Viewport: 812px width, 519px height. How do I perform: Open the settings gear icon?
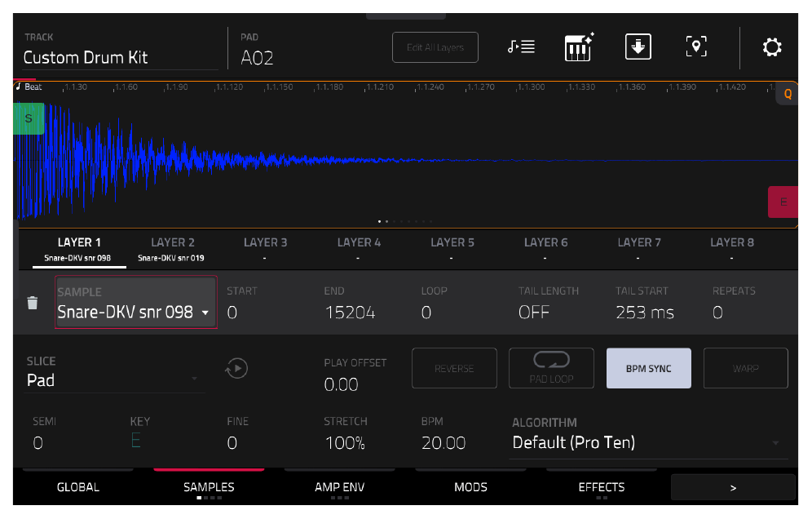(x=771, y=47)
